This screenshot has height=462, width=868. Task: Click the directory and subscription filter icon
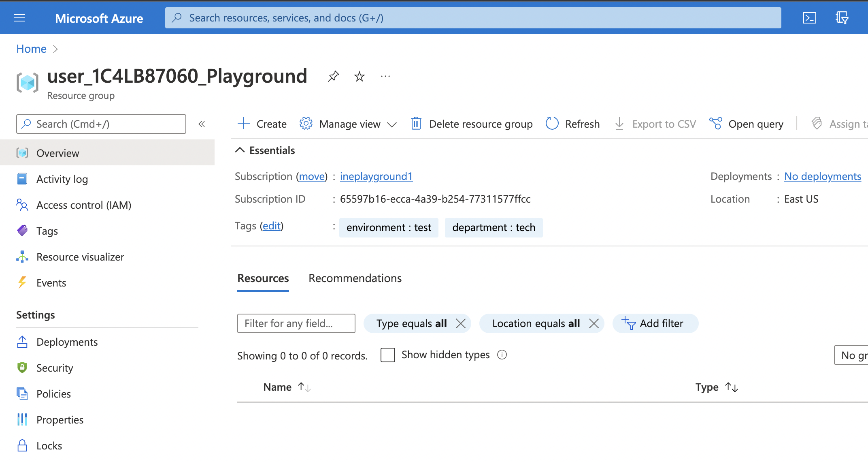pos(842,18)
